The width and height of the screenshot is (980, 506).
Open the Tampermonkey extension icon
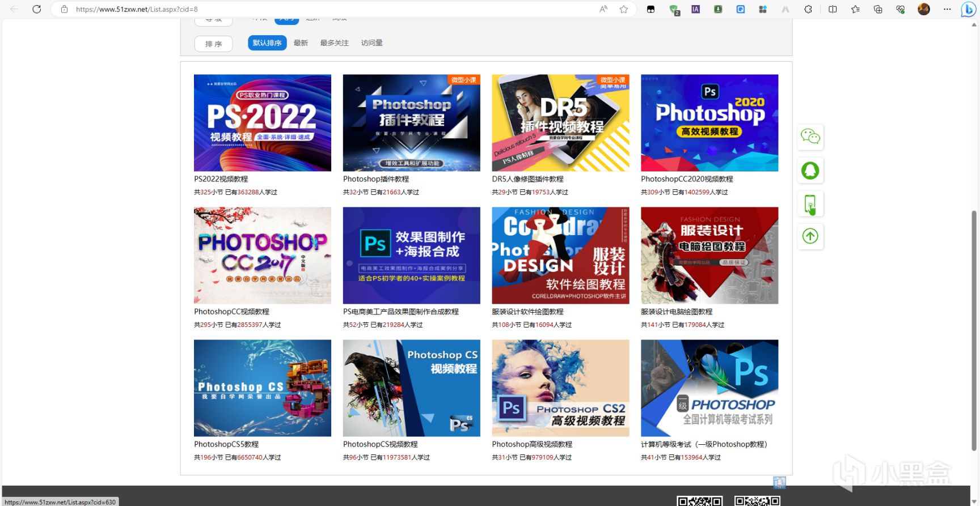(650, 9)
